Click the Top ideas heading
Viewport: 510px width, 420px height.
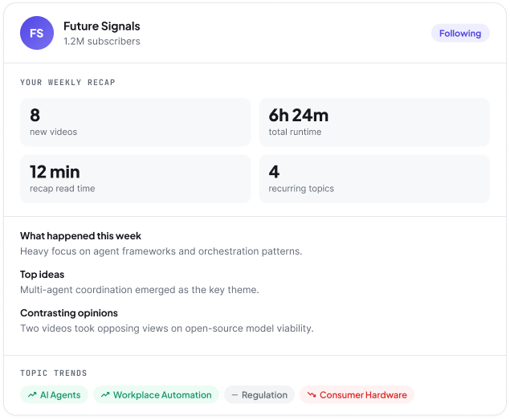pyautogui.click(x=43, y=275)
